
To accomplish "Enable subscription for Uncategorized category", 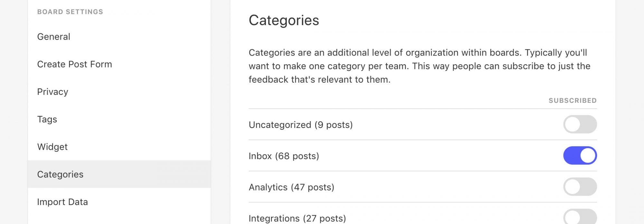I will [x=580, y=124].
